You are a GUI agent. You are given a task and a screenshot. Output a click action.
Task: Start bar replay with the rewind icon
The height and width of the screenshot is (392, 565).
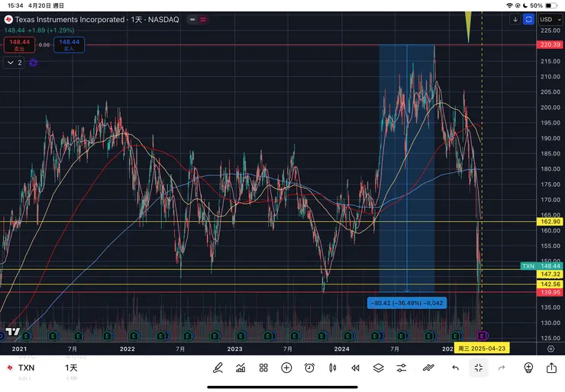pos(355,368)
